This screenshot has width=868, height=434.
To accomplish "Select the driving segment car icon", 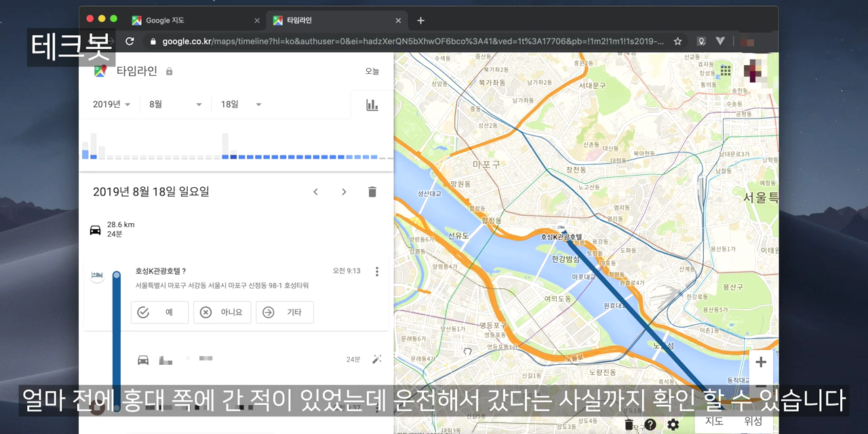I will click(143, 359).
